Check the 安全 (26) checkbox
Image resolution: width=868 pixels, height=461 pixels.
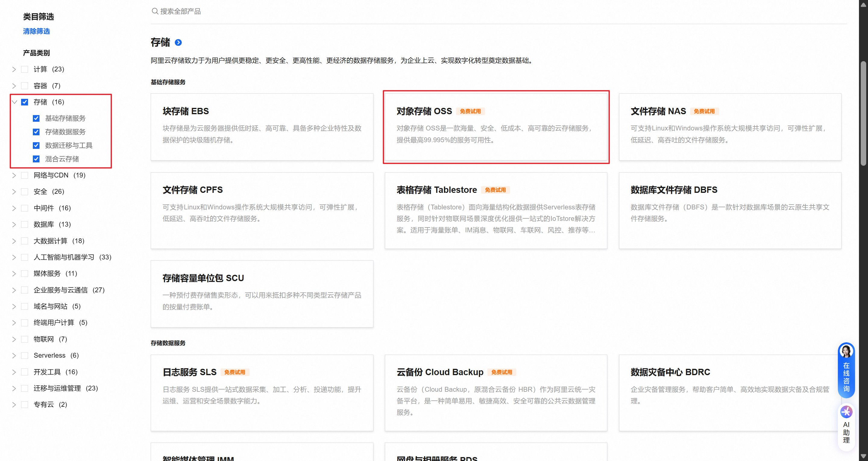pos(25,192)
